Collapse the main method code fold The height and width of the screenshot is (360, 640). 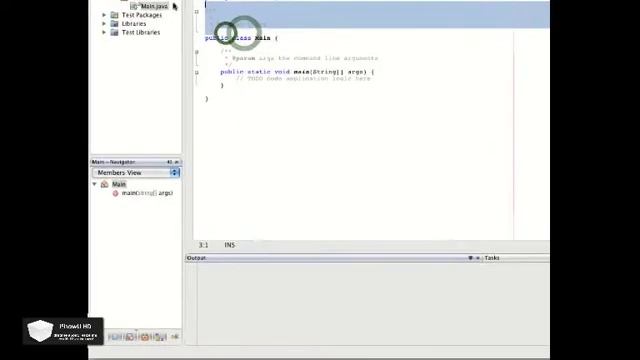(197, 72)
